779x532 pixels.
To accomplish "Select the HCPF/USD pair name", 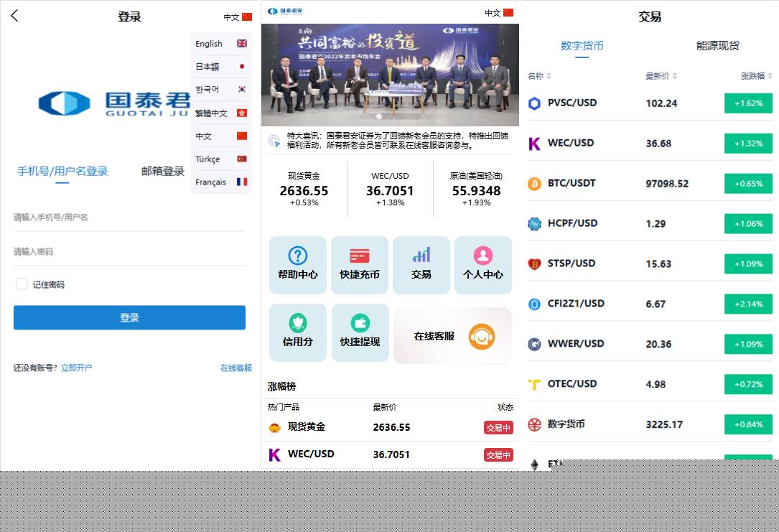I will (572, 223).
